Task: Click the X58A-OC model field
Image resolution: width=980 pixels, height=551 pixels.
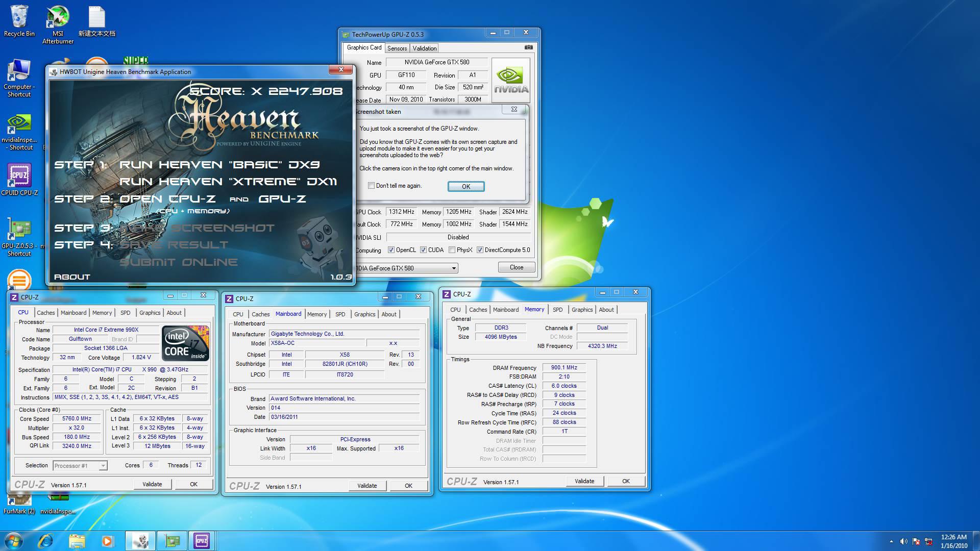Action: [x=316, y=343]
